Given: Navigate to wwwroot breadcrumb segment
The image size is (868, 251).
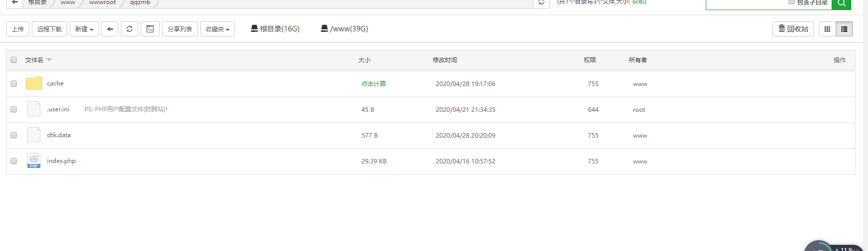Looking at the screenshot, I should pos(103,3).
